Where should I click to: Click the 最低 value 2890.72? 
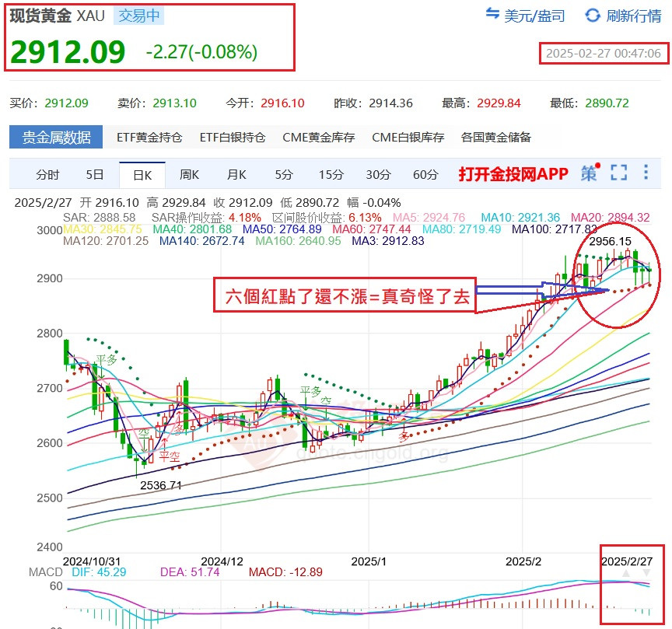(x=607, y=103)
